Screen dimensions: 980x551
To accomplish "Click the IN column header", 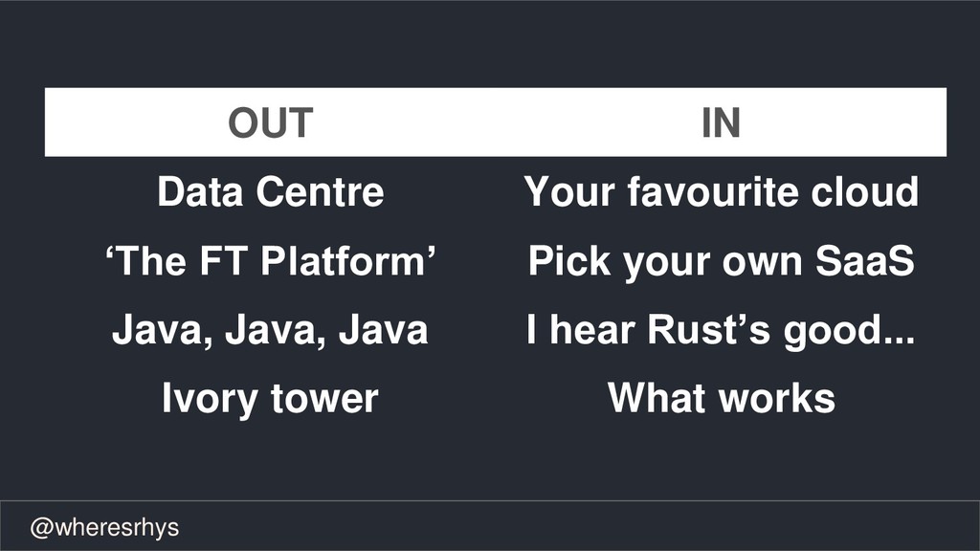I will [721, 122].
